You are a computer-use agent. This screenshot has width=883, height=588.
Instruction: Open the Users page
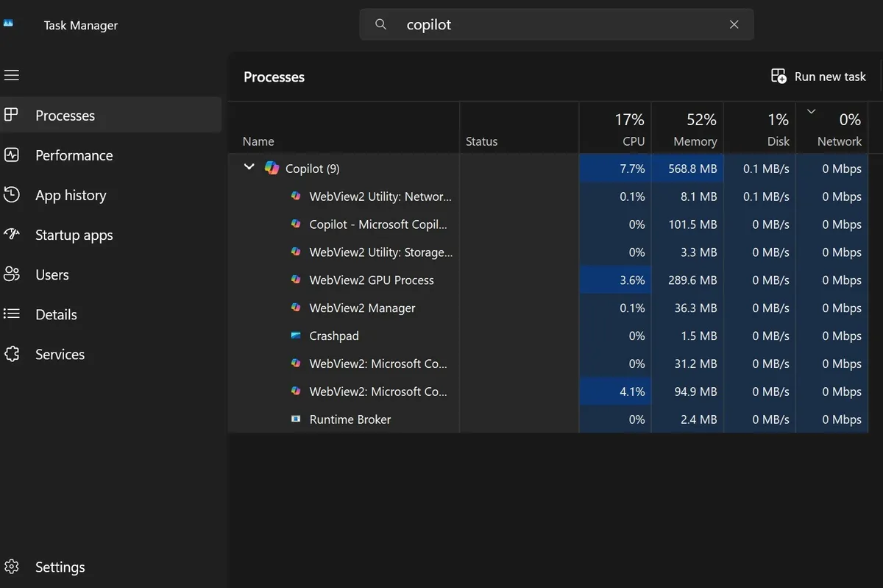tap(110, 274)
